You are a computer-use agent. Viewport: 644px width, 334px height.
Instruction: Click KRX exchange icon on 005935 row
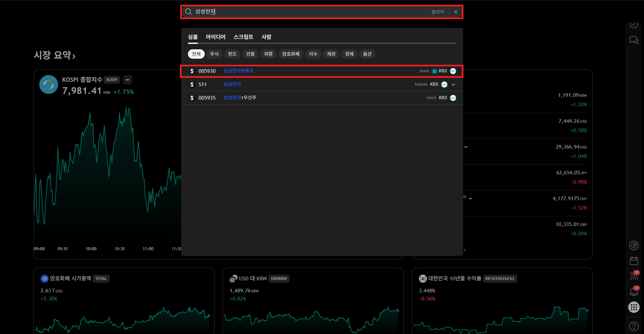(453, 98)
